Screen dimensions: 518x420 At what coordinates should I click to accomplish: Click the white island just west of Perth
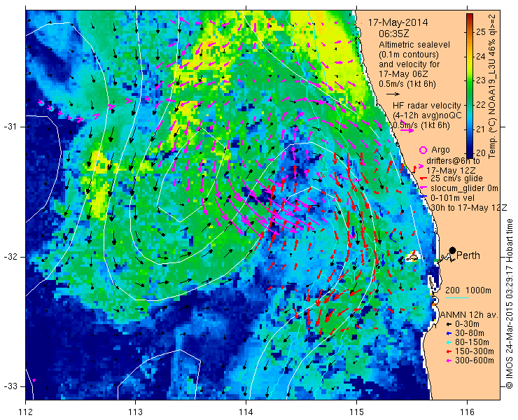pyautogui.click(x=412, y=256)
